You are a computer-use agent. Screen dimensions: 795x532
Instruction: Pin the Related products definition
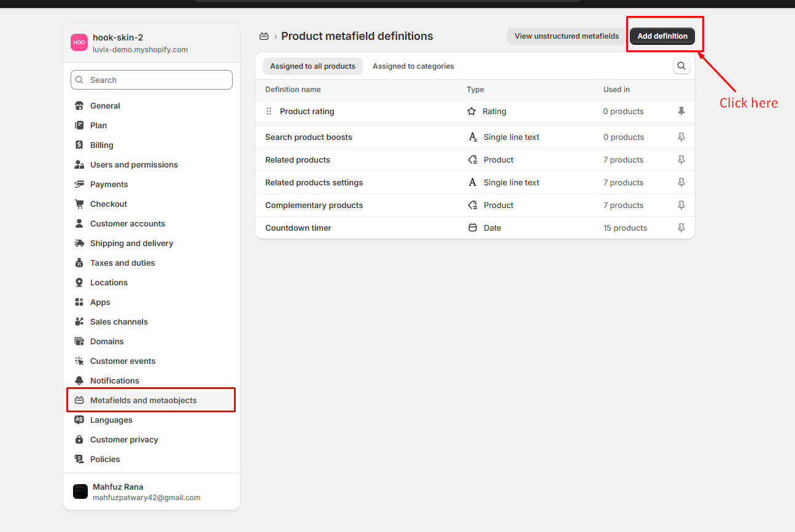681,160
